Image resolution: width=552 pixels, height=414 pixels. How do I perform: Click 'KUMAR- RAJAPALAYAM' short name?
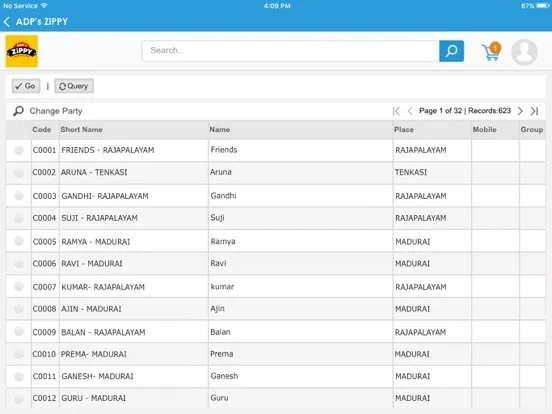(103, 287)
